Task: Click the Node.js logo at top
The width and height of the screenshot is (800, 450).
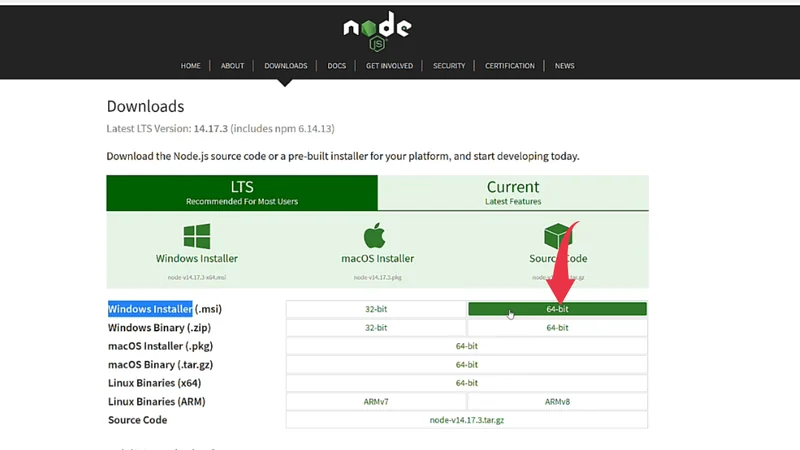Action: coord(376,32)
